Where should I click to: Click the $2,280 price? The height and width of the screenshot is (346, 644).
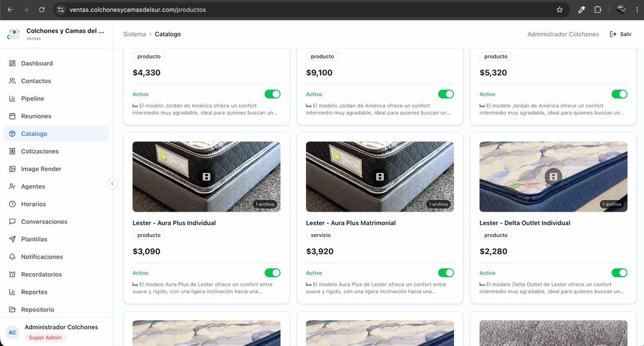coord(493,251)
